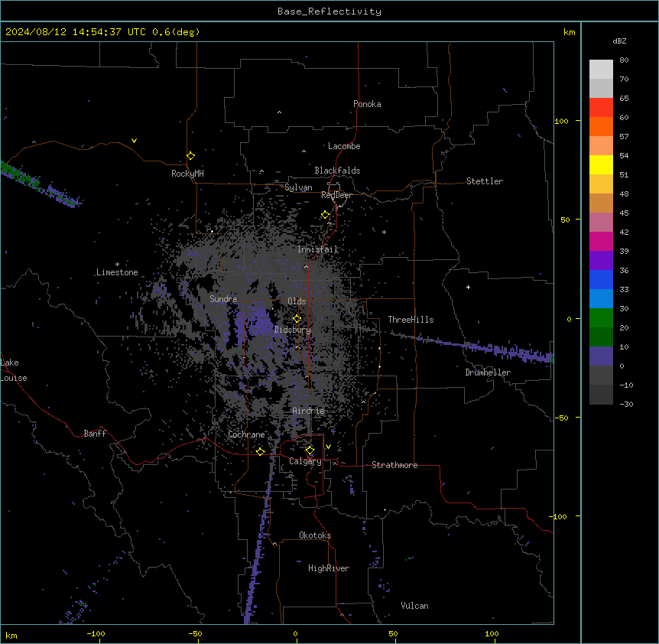Select the RedDeer city label
The image size is (659, 644).
click(336, 195)
